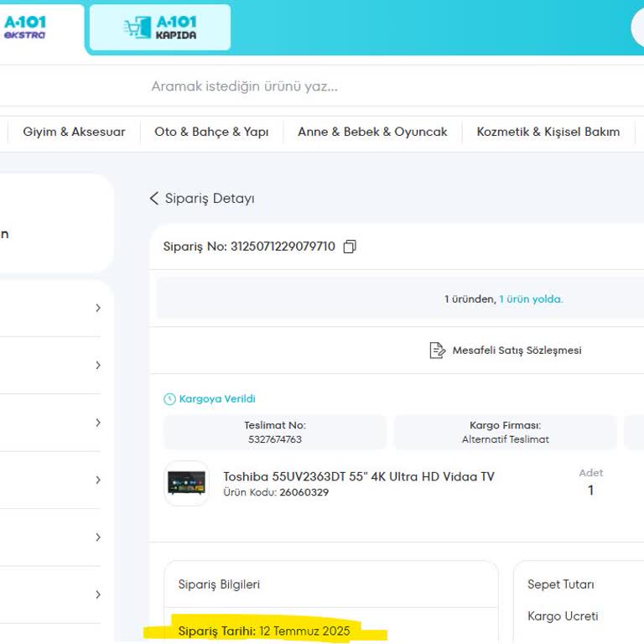Click the document icon for Mesafeli Satış Sözleşmesi

click(437, 351)
